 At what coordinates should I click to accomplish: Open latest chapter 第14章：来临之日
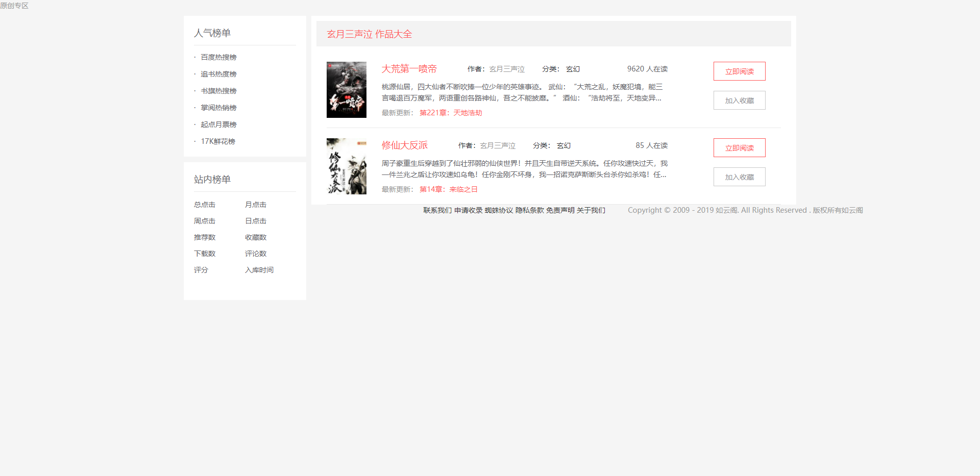449,189
